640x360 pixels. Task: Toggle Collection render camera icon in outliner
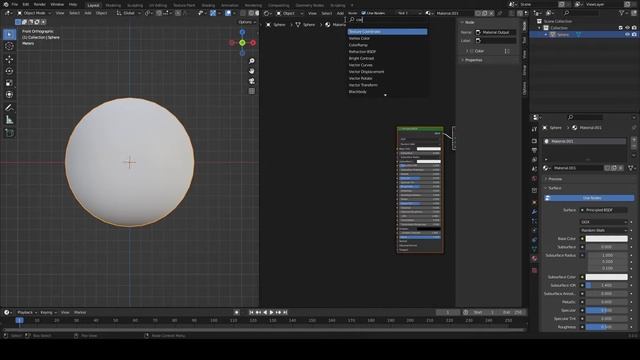click(x=634, y=28)
